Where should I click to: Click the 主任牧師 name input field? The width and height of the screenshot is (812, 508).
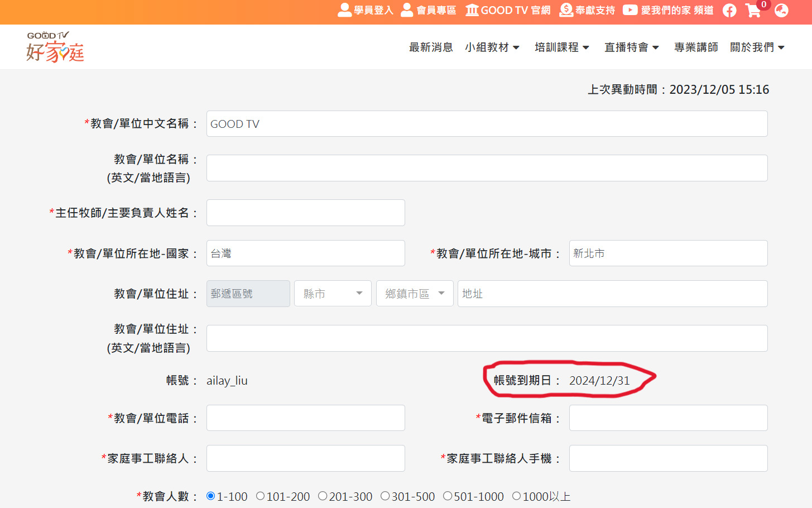pyautogui.click(x=305, y=213)
